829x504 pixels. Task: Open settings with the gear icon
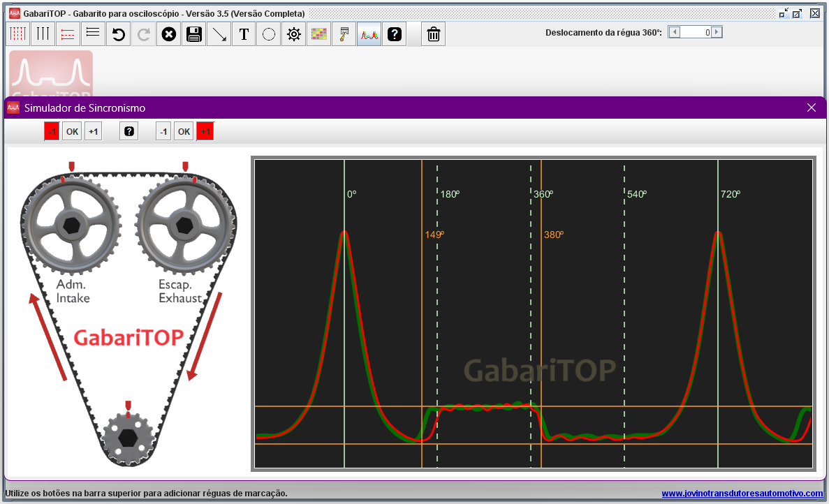click(294, 34)
